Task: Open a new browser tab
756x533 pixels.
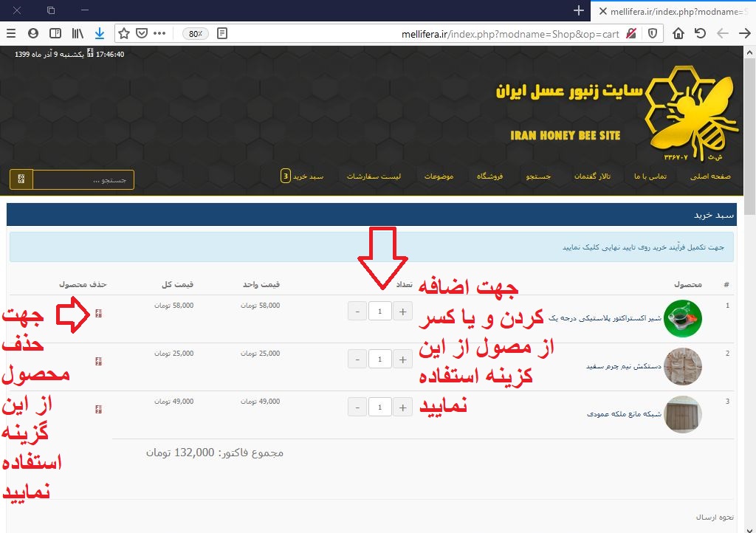Action: pyautogui.click(x=579, y=10)
